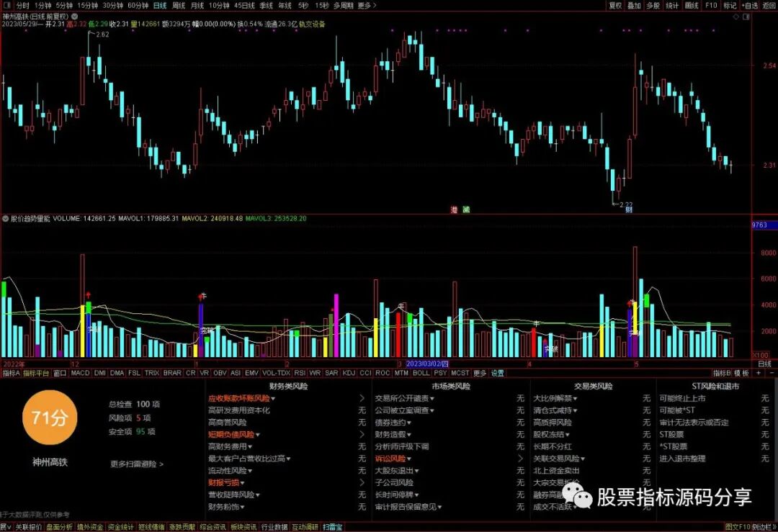Click the diamond icon at chart top right
Screen dimensions: 778x532
pos(735,17)
